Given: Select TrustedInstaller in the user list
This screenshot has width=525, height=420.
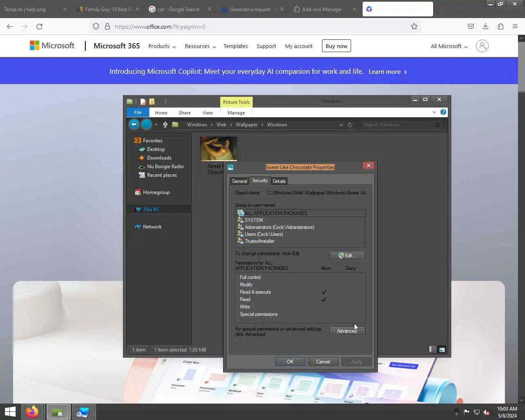Looking at the screenshot, I should click(301, 241).
